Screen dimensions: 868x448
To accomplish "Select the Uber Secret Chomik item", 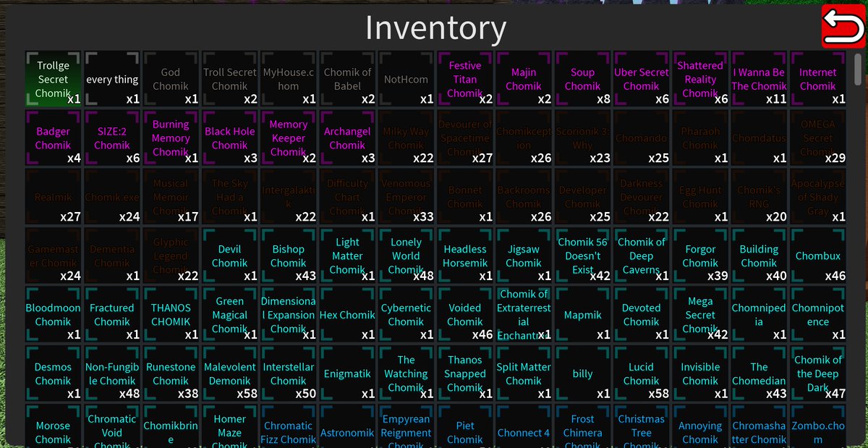I will pyautogui.click(x=642, y=79).
